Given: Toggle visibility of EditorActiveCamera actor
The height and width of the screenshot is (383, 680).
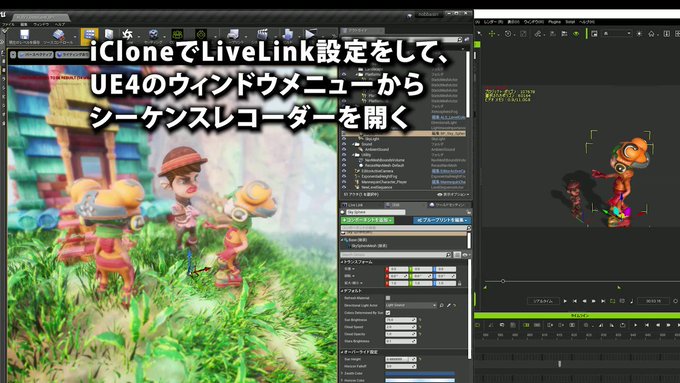Looking at the screenshot, I should pyautogui.click(x=344, y=171).
